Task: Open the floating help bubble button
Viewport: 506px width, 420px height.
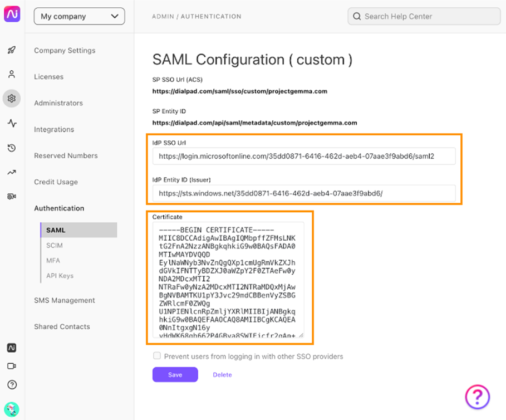Action: tap(478, 397)
